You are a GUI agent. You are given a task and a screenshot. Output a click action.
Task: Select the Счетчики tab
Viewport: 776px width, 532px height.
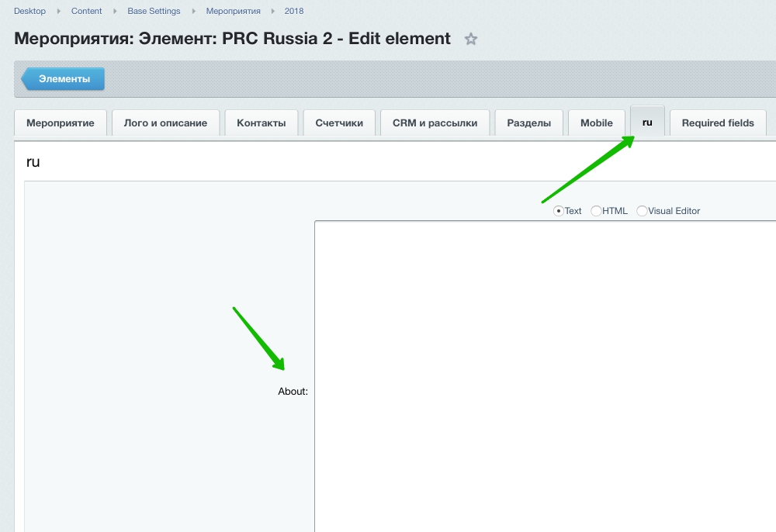click(339, 123)
